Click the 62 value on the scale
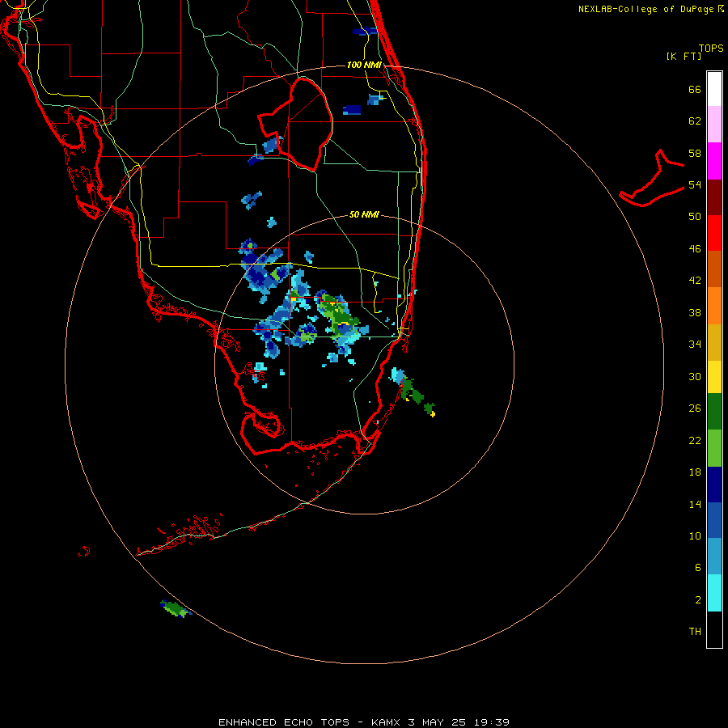Viewport: 728px width, 728px height. coord(695,121)
